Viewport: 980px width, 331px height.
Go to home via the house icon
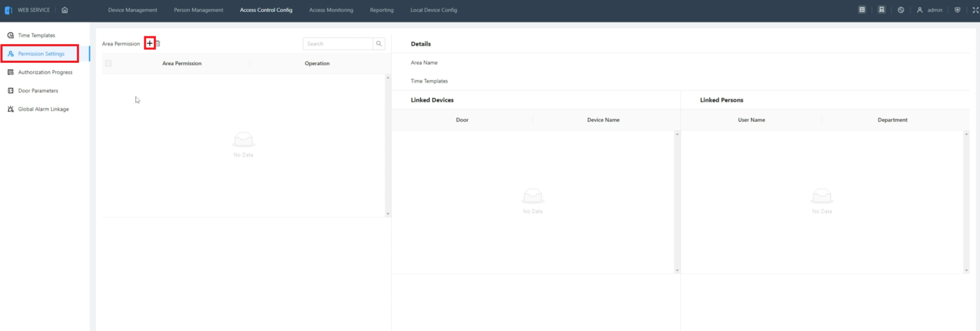(64, 10)
